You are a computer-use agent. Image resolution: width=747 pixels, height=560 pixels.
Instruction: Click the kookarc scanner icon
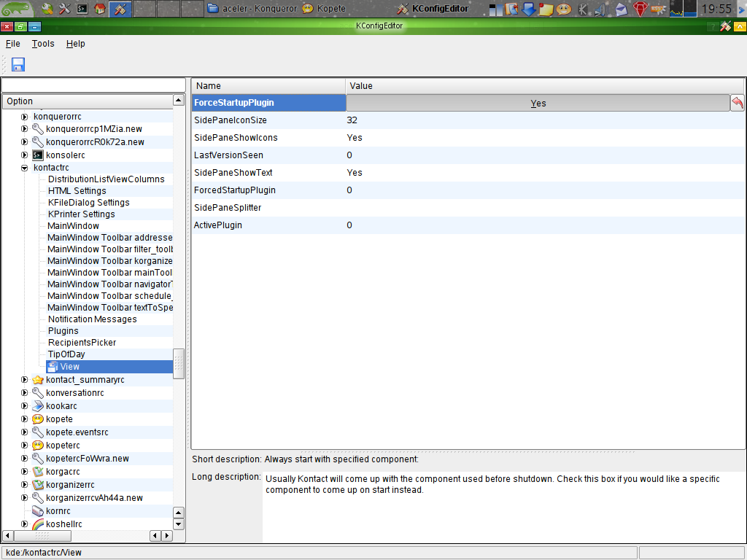pyautogui.click(x=38, y=406)
